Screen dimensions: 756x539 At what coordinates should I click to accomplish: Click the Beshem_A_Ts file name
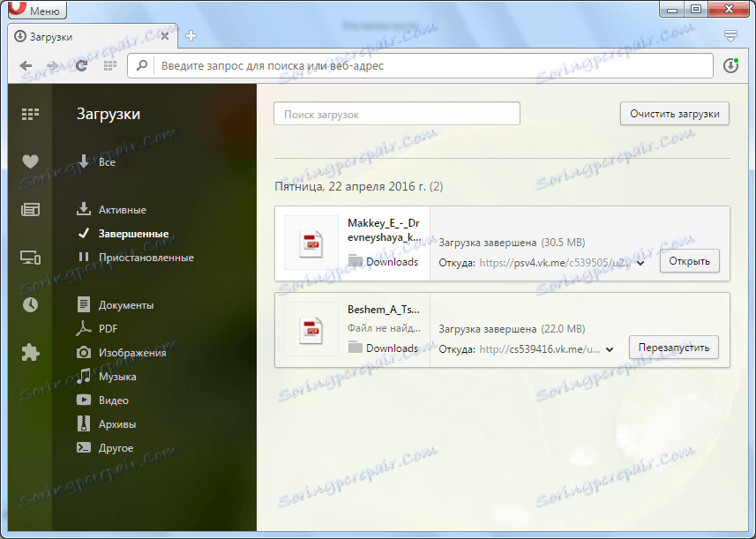click(x=384, y=309)
